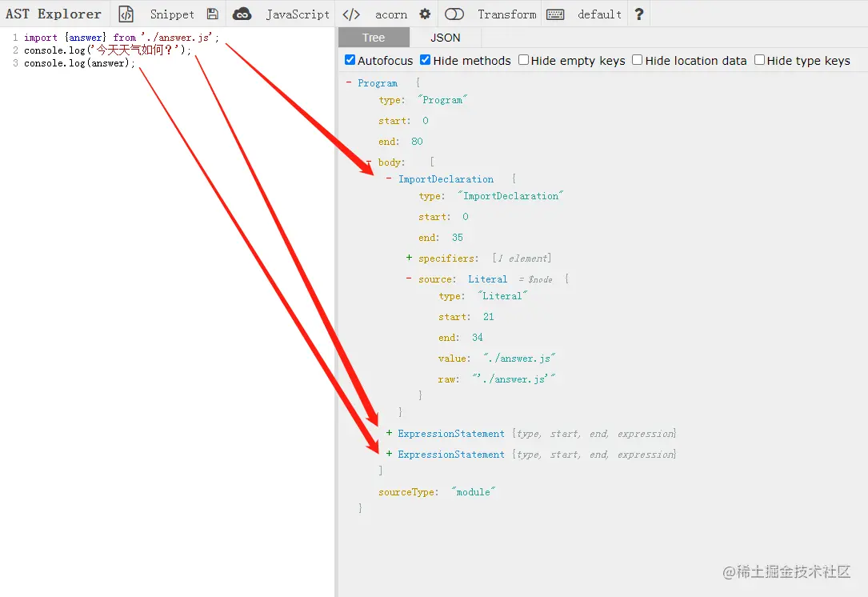This screenshot has height=597, width=868.
Task: Click the code brackets icon before acorn
Action: tap(351, 14)
